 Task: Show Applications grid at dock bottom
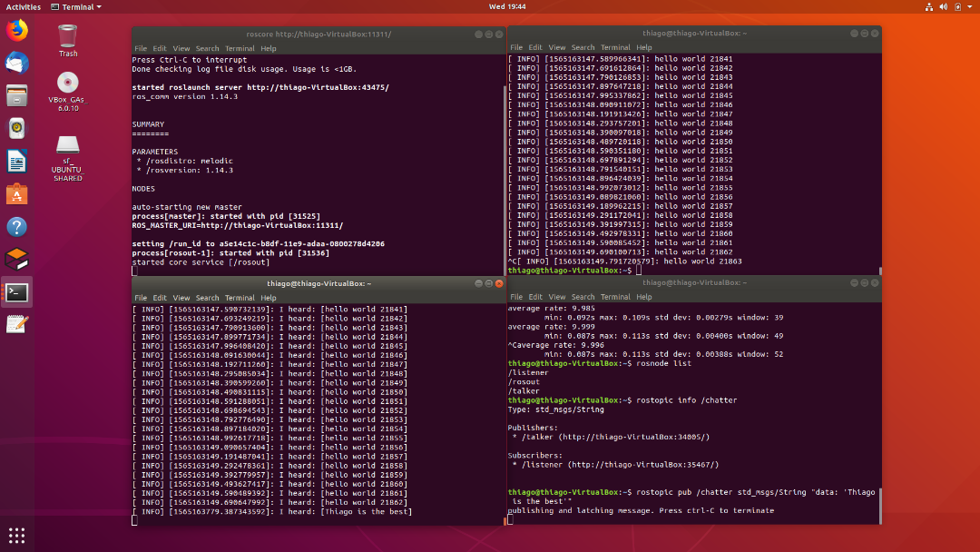coord(16,535)
